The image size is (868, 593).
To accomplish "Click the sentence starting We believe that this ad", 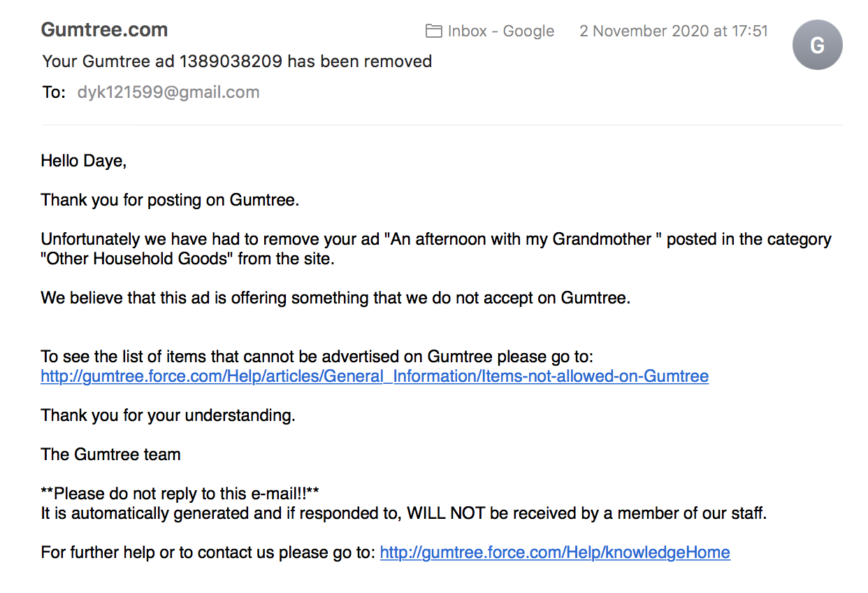I will click(x=335, y=298).
